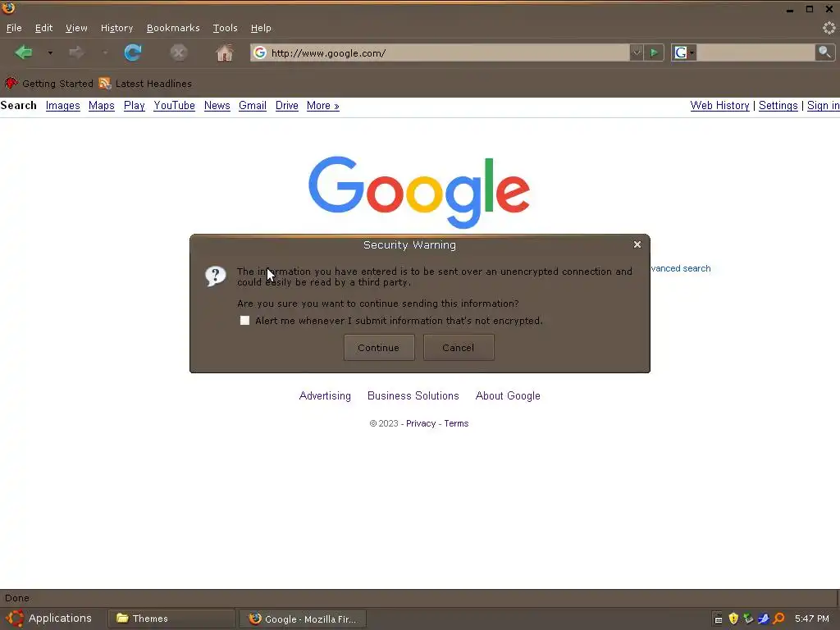Viewport: 840px width, 630px height.
Task: Click the Stop loading X icon
Action: (x=178, y=52)
